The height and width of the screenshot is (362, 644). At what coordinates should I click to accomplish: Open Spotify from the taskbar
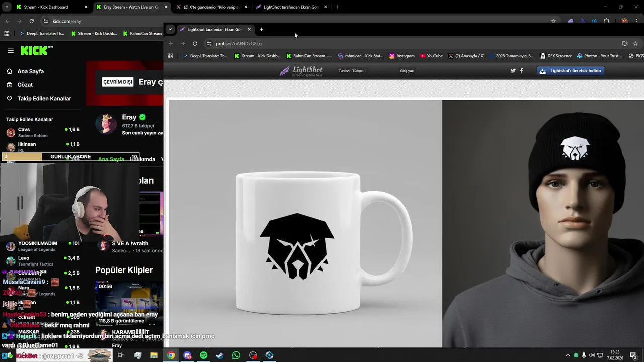(203, 355)
